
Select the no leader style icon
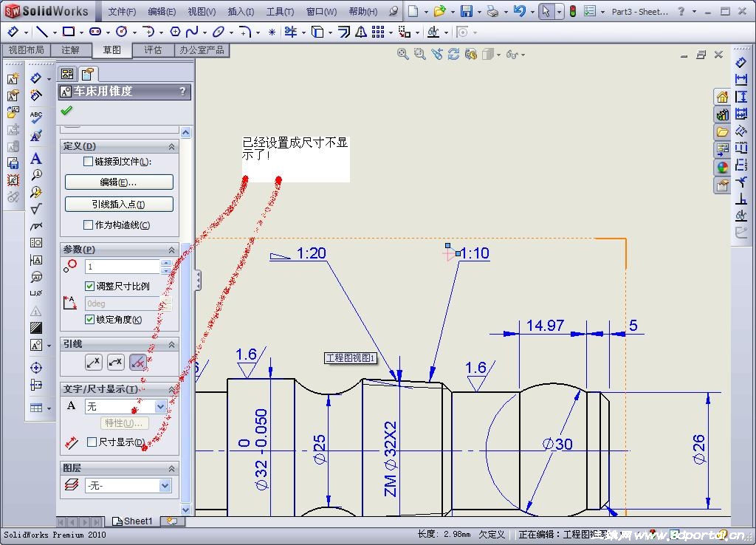(138, 362)
